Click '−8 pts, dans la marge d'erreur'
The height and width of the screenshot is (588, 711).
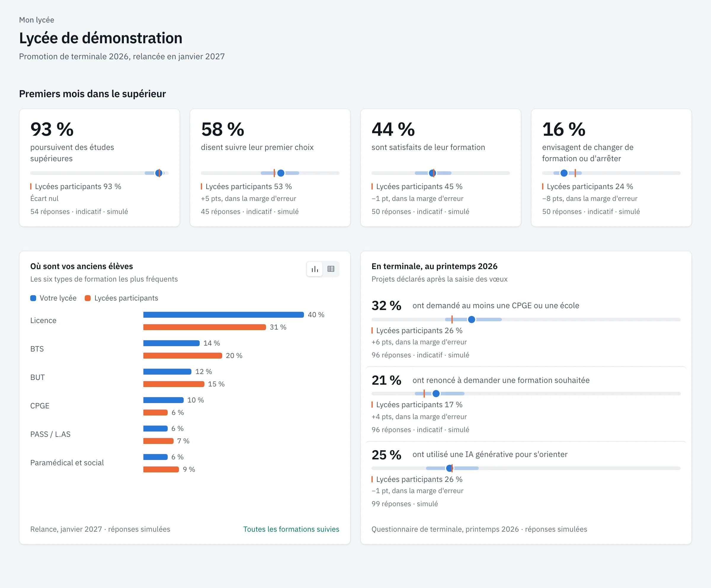(590, 199)
